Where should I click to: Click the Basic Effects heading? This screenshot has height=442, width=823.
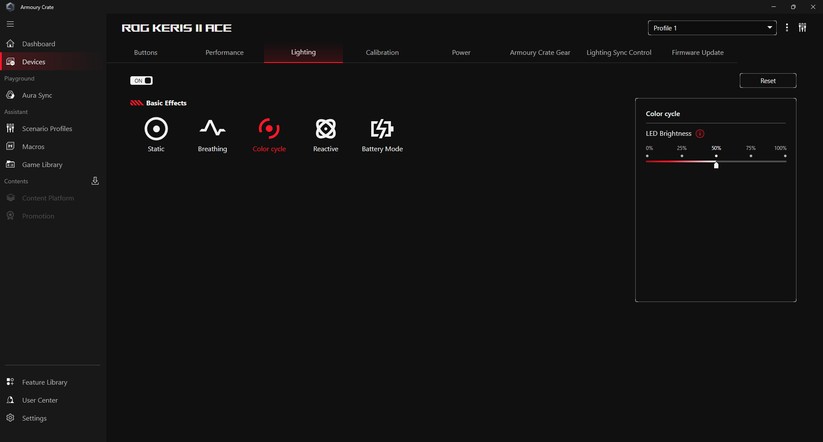(166, 103)
